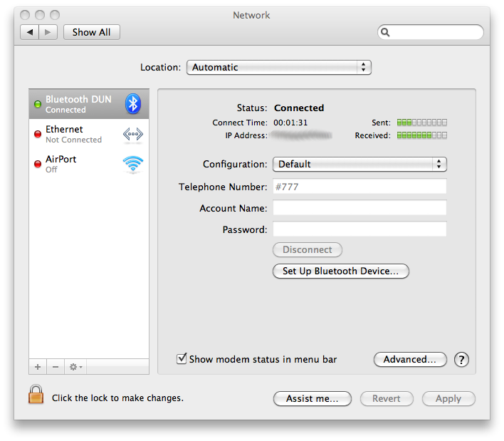This screenshot has height=441, width=504.
Task: Click the Assist me button
Action: 312,398
